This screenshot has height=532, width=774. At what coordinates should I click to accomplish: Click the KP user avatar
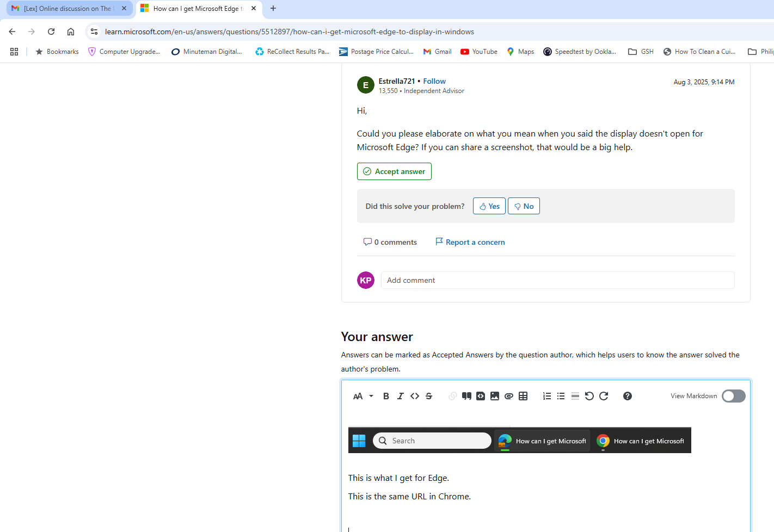(x=366, y=280)
